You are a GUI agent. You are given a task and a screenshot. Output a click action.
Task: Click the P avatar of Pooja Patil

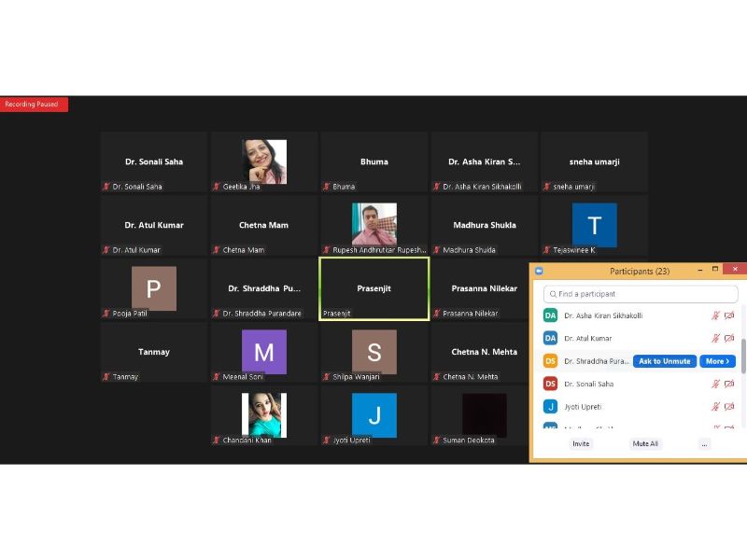[154, 288]
